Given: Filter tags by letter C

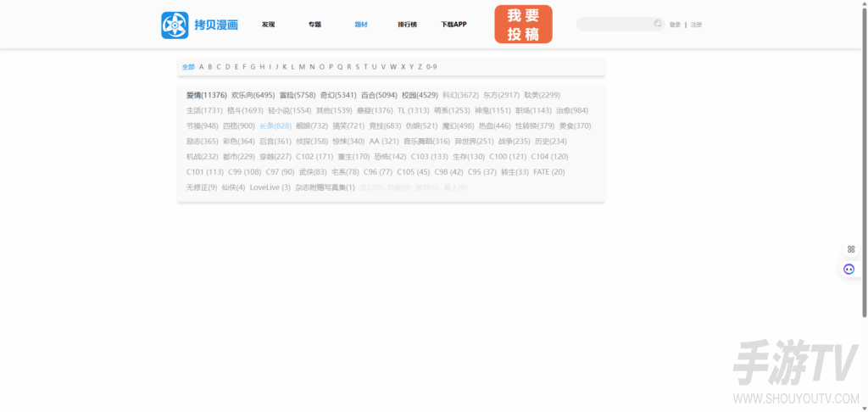Looking at the screenshot, I should 219,67.
